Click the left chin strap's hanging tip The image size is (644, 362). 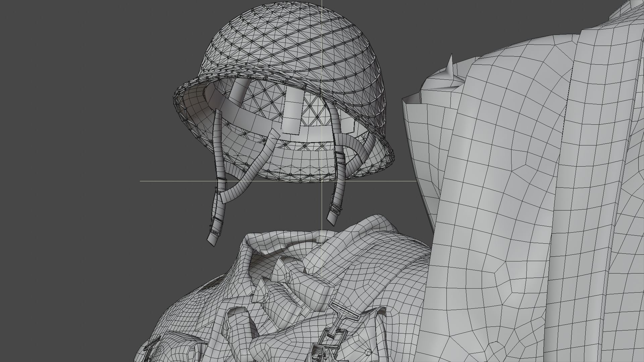[212, 239]
